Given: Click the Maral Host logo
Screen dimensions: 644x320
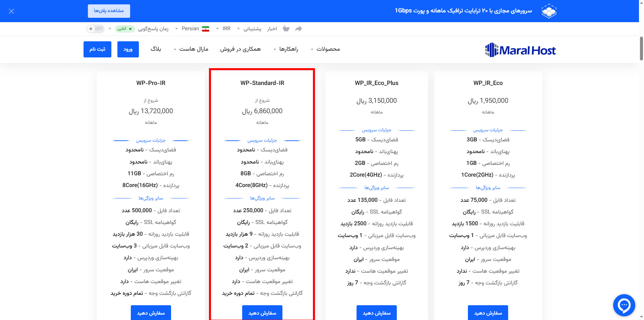Looking at the screenshot, I should click(x=520, y=50).
